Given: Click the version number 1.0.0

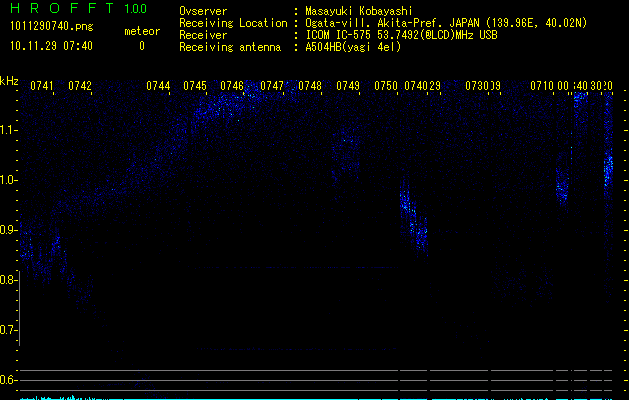Looking at the screenshot, I should [x=136, y=9].
